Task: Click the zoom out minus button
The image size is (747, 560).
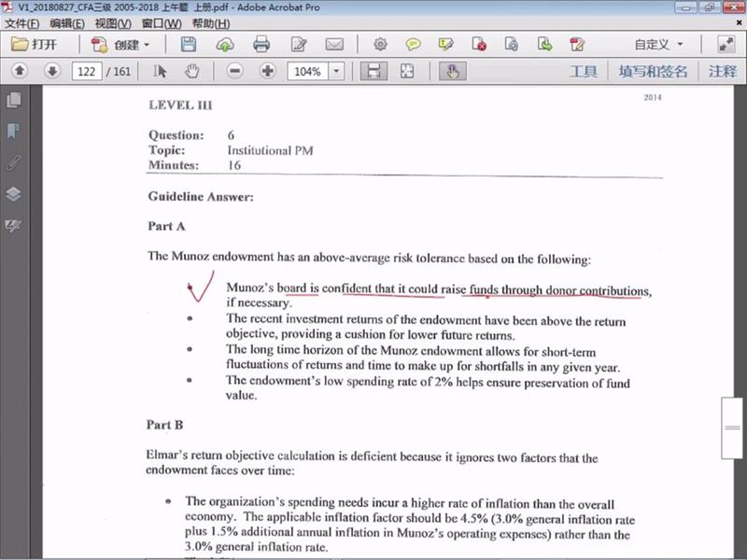Action: tap(235, 71)
